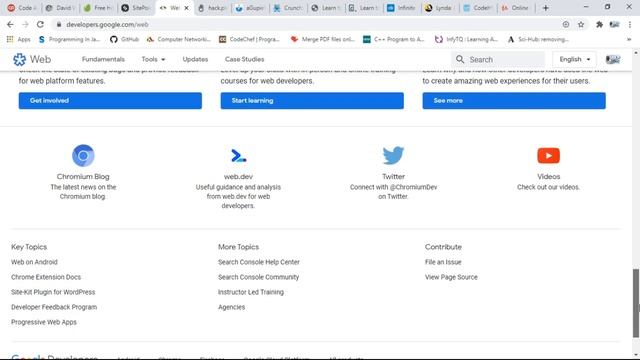This screenshot has height=360, width=640.
Task: Open the CodeChef bookmark
Action: pyautogui.click(x=249, y=39)
